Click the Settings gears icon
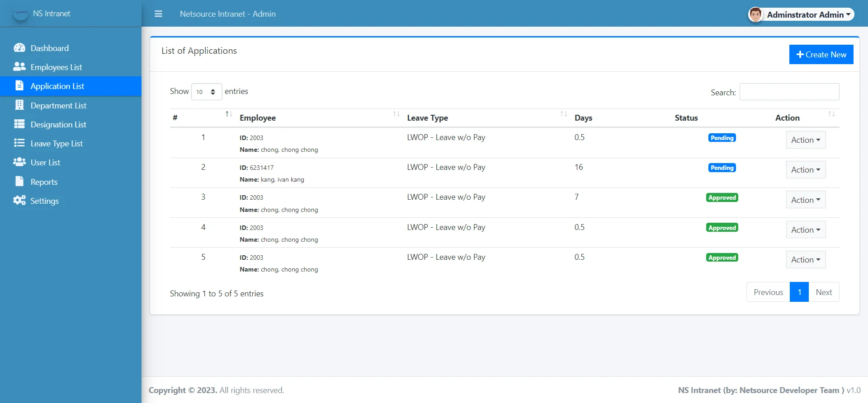 tap(19, 201)
